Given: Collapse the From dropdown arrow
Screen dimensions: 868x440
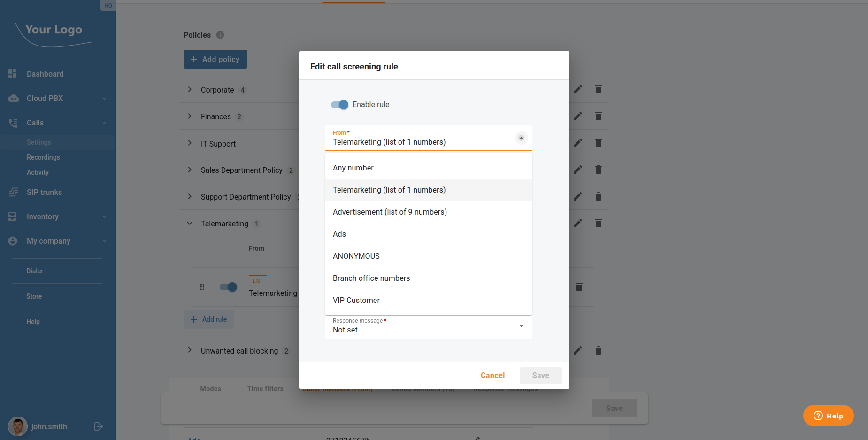Looking at the screenshot, I should pyautogui.click(x=521, y=138).
